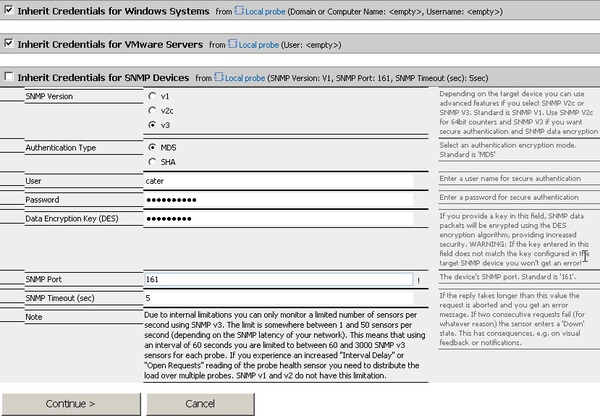Select SNMP version v2c radio button
600x416 pixels.
[152, 111]
